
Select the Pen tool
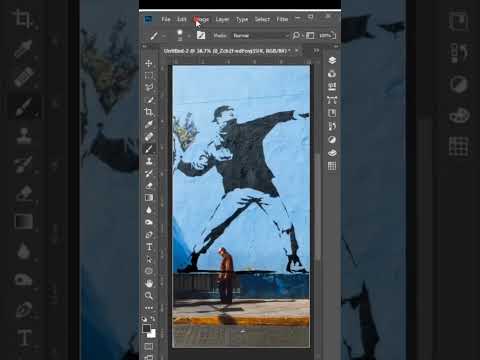pos(149,235)
